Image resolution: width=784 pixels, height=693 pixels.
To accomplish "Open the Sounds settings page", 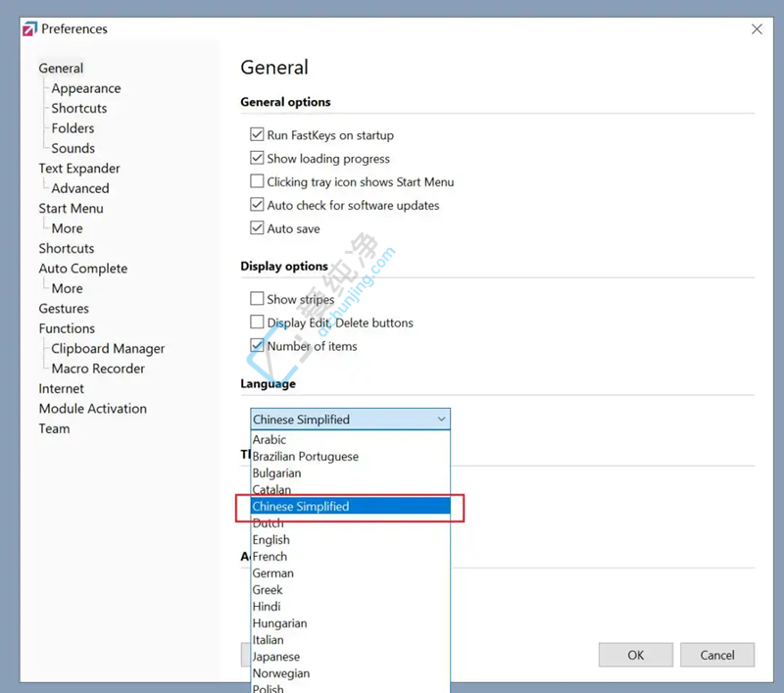I will [x=73, y=149].
